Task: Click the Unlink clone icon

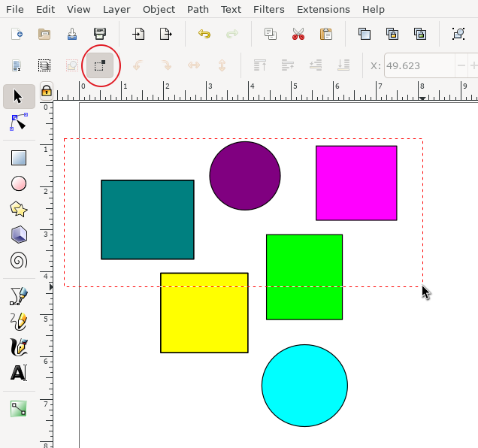Action: tap(420, 34)
